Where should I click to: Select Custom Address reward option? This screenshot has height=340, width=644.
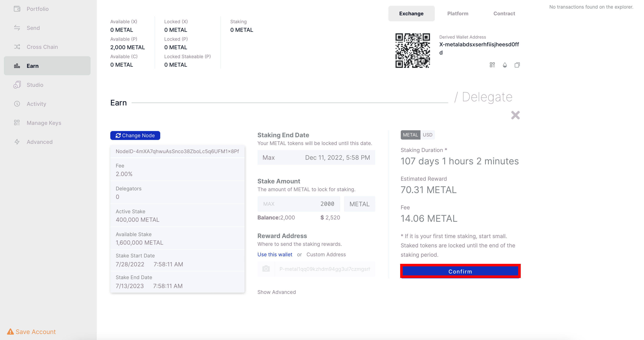click(x=326, y=254)
